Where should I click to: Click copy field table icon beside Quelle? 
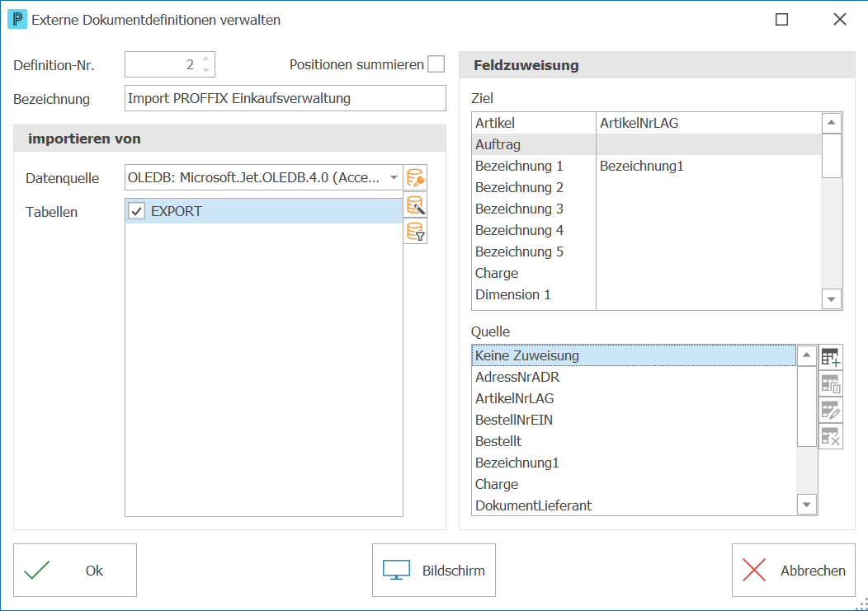coord(830,383)
